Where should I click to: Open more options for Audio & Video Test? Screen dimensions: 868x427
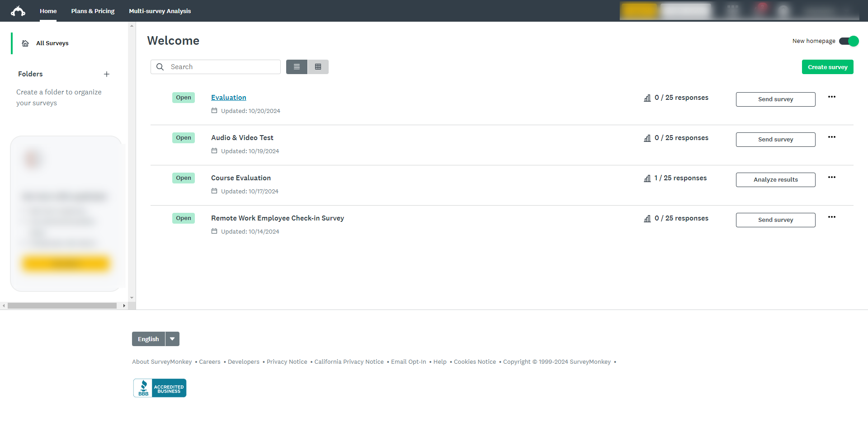[x=832, y=137]
